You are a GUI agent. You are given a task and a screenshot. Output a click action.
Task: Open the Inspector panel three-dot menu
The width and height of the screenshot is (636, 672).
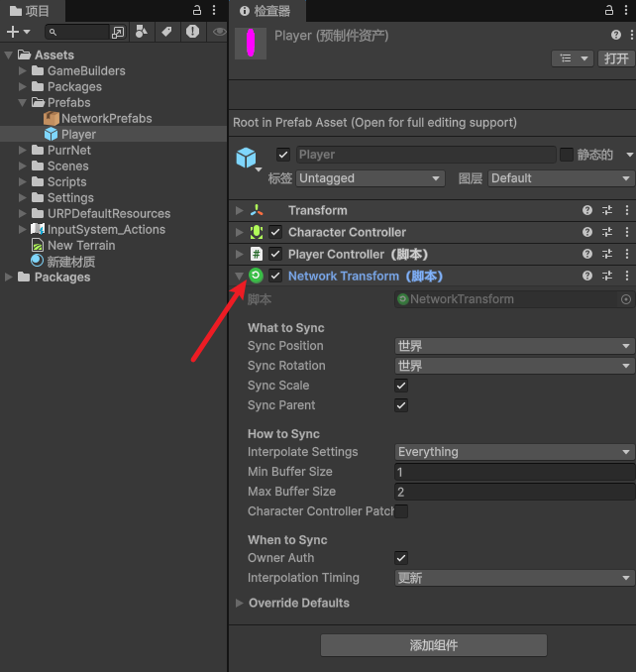626,10
